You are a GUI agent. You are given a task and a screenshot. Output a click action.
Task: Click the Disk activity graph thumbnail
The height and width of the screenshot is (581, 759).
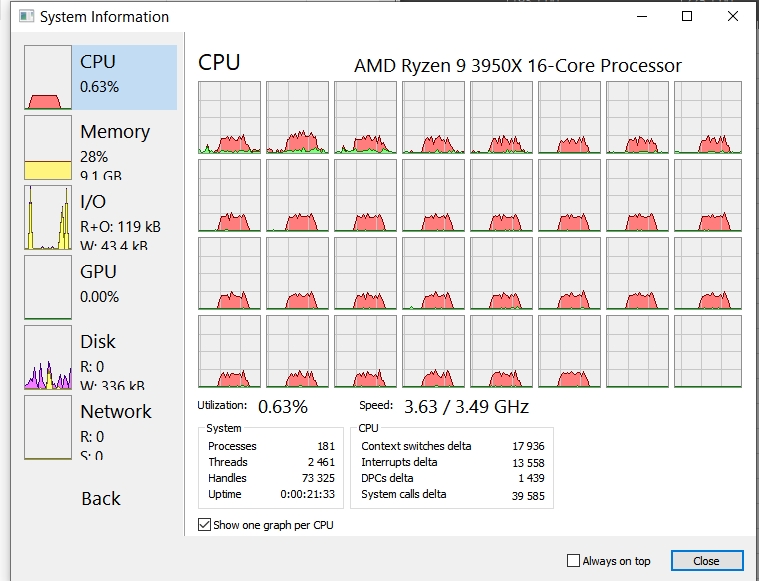[48, 358]
